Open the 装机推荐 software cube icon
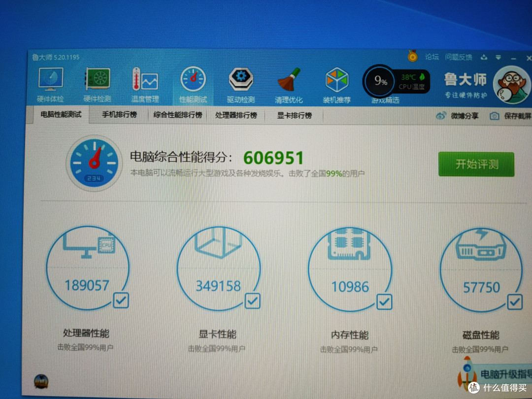The height and width of the screenshot is (399, 532). [x=336, y=80]
